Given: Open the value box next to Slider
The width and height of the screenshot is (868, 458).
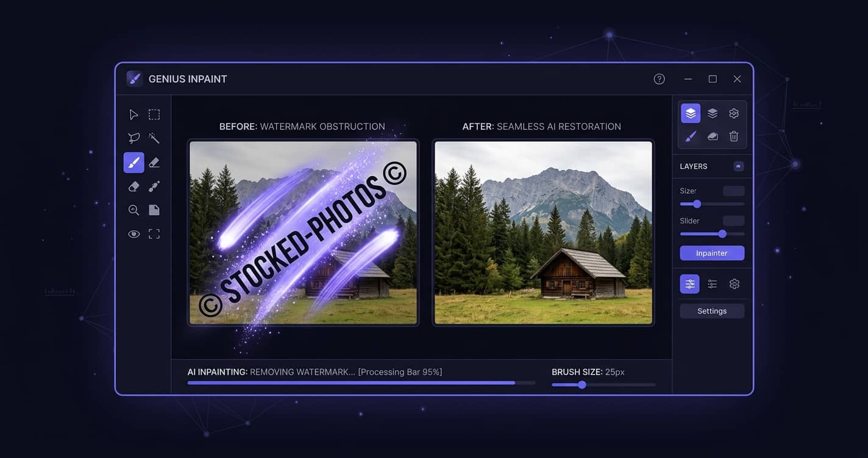Looking at the screenshot, I should coord(733,220).
